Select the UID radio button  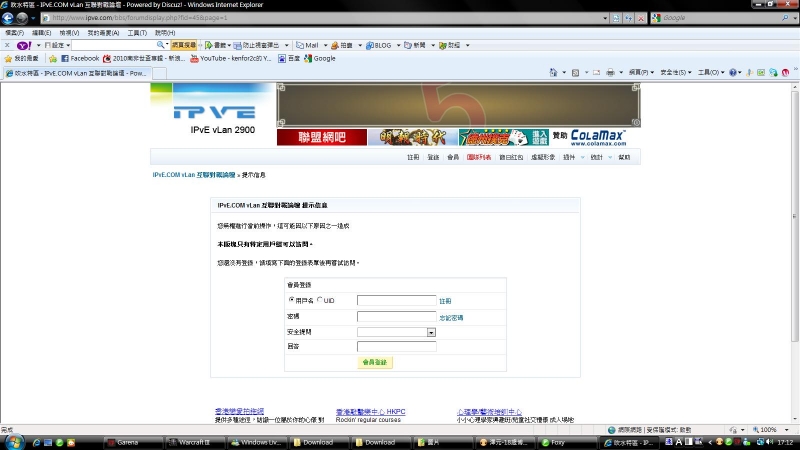[320, 300]
